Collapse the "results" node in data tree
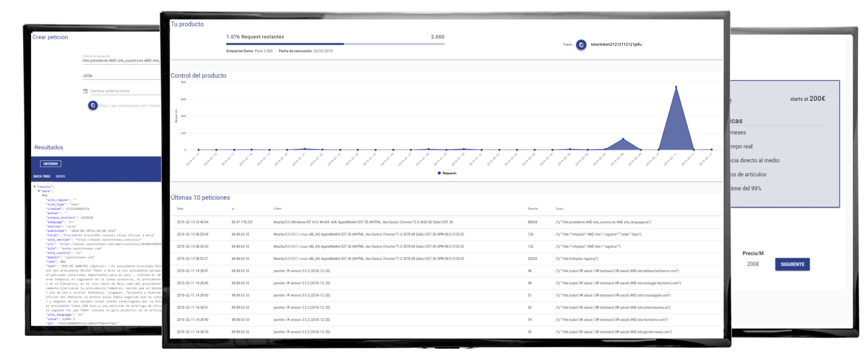The height and width of the screenshot is (354, 868). 35,187
